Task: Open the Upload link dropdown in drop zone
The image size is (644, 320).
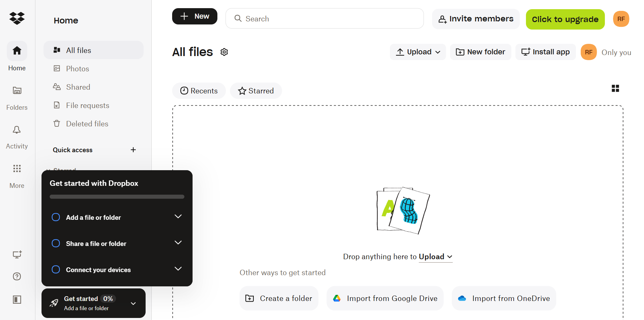Action: click(435, 257)
